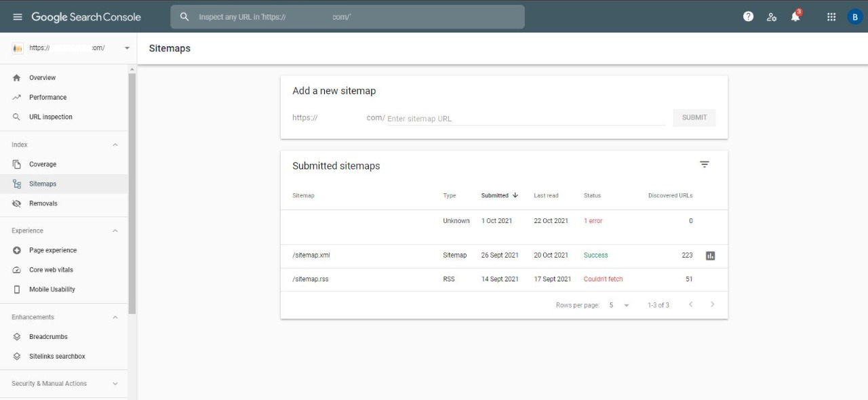Open the URL inspection menu item

(x=64, y=117)
